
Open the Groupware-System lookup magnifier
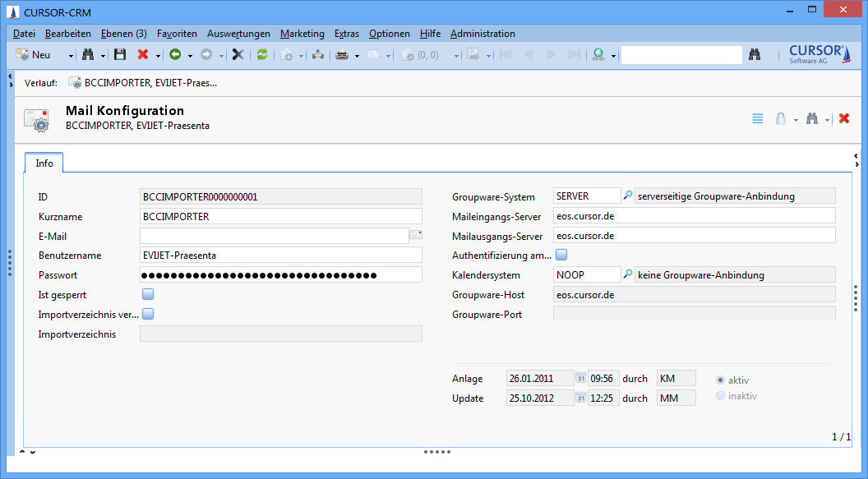[628, 196]
